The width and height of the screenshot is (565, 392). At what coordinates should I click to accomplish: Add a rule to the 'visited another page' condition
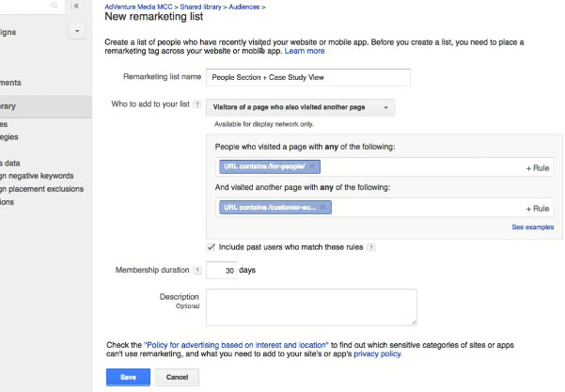537,209
